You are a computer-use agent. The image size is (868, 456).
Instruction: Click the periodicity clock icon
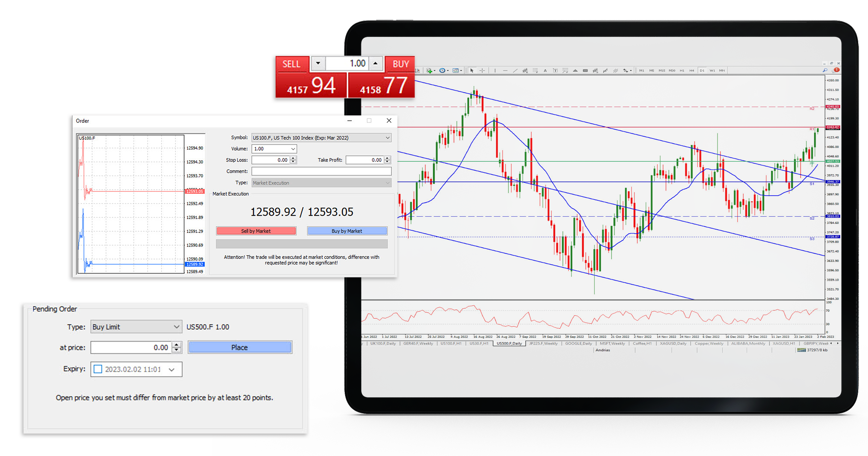click(x=442, y=71)
